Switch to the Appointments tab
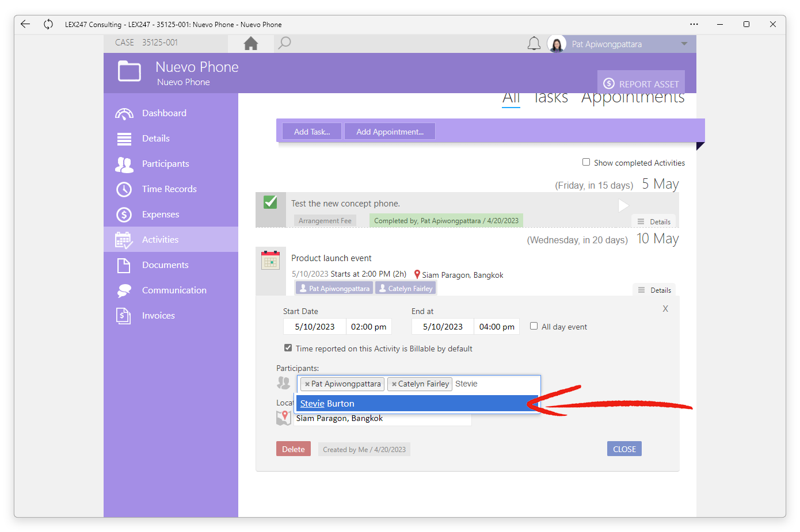The width and height of the screenshot is (800, 532). [633, 98]
